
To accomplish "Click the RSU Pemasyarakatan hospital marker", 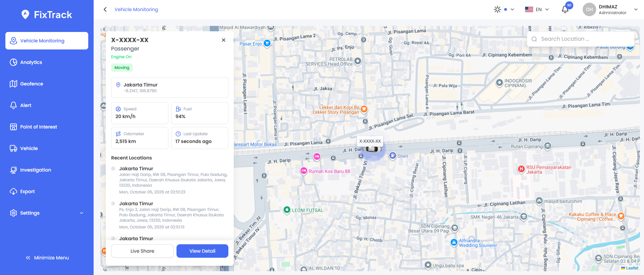I will tap(521, 169).
